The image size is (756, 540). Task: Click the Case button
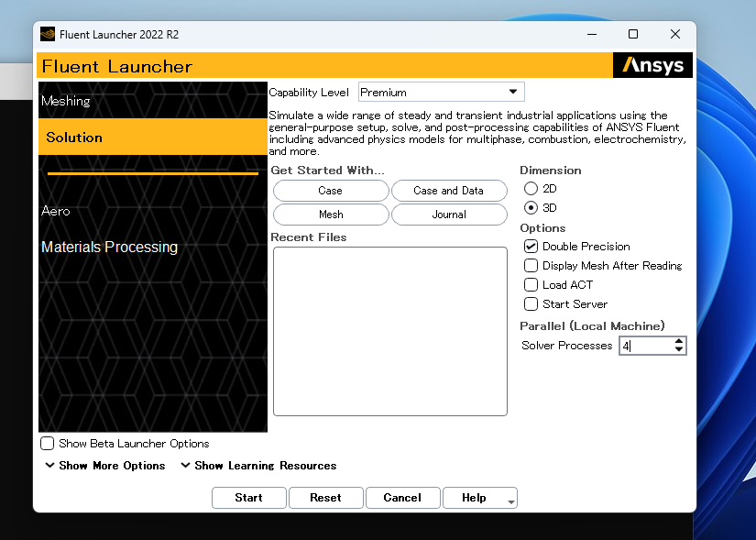[331, 191]
